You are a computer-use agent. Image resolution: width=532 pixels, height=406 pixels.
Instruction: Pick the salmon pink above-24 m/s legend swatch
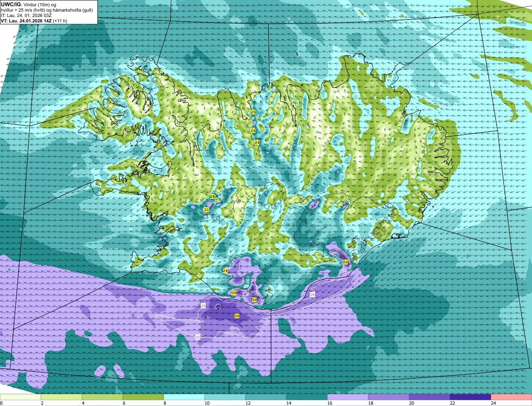pyautogui.click(x=512, y=397)
